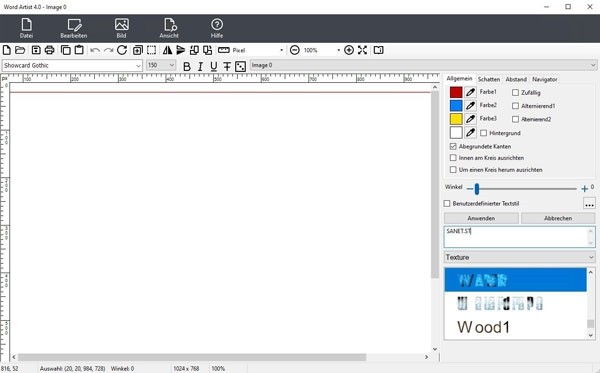Image resolution: width=600 pixels, height=373 pixels.
Task: Zoom in with the plus circle icon
Action: tap(349, 50)
